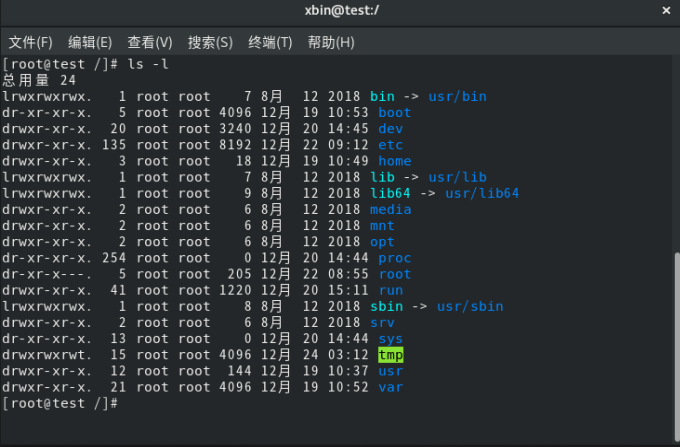Click the lib64 symlink name
Viewport: 680px width, 447px height.
point(390,193)
